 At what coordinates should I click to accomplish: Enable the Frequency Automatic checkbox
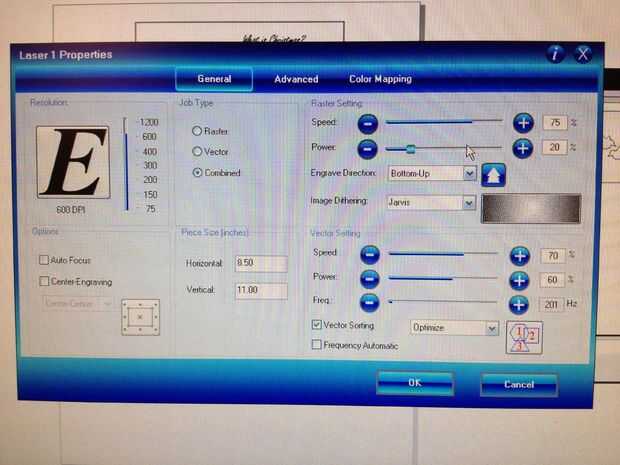(x=317, y=344)
